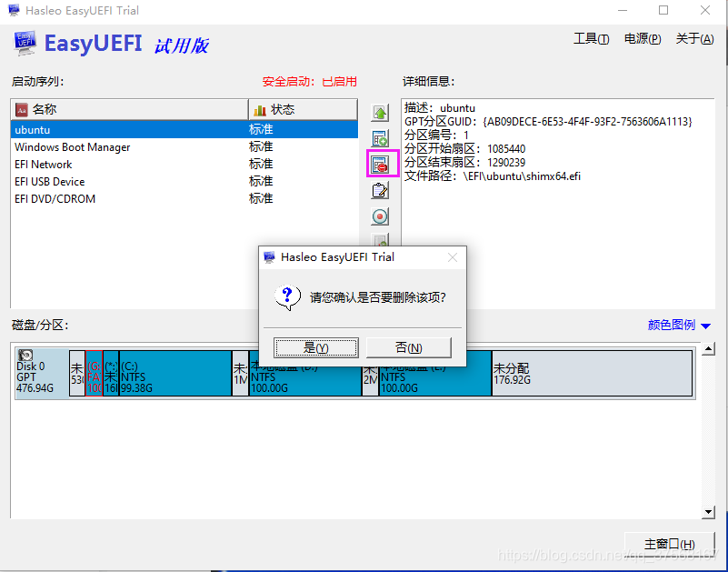Screen dimensions: 728x572
Task: Click the EasyUEFI logo icon
Action: [25, 42]
